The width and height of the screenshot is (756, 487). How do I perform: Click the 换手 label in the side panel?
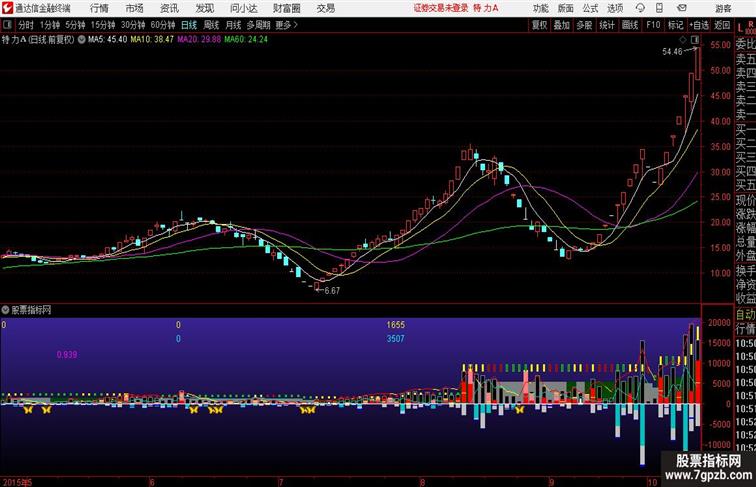coord(745,271)
